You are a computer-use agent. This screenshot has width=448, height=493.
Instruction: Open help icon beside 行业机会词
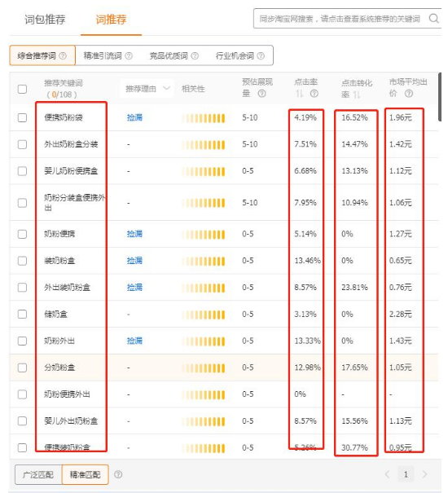pos(261,55)
